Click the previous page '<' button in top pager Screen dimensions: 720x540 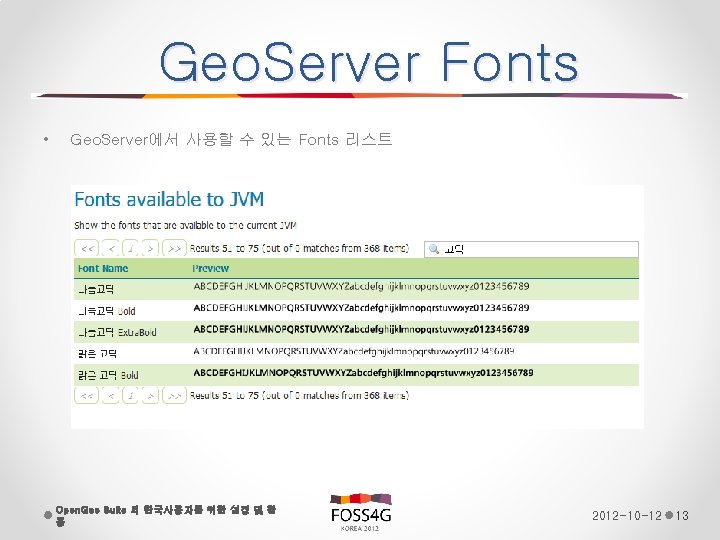[x=111, y=248]
